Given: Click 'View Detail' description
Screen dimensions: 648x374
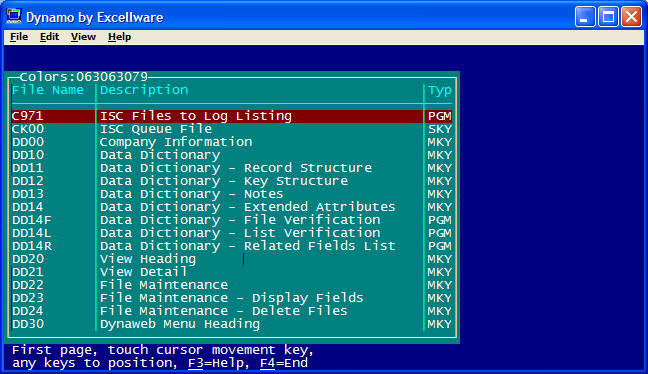Looking at the screenshot, I should (x=143, y=272).
